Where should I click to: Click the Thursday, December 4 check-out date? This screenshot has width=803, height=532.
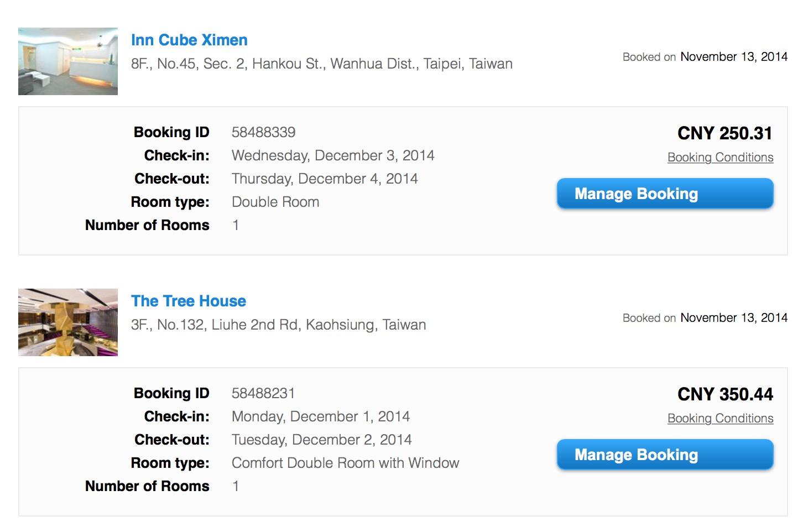click(325, 179)
